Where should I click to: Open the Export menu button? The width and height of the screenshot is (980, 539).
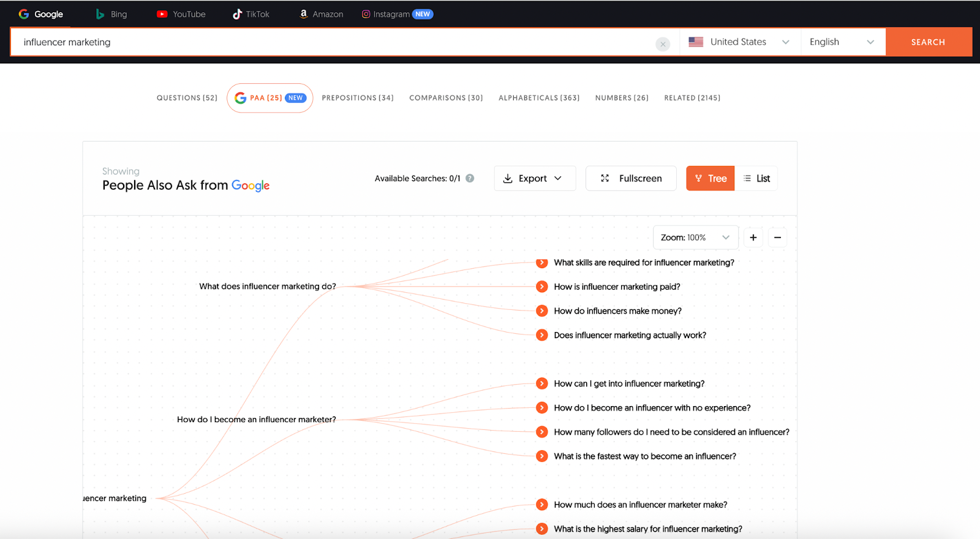click(534, 178)
